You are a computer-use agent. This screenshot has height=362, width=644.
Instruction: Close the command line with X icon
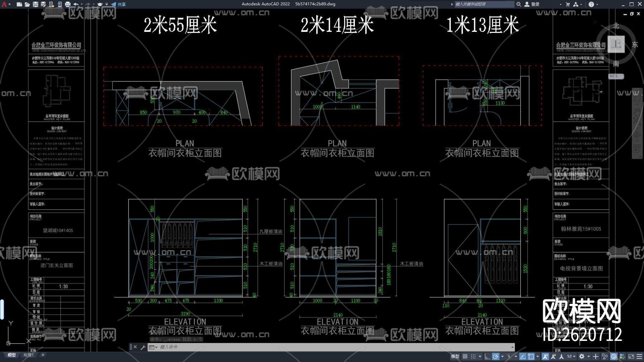[x=135, y=347]
